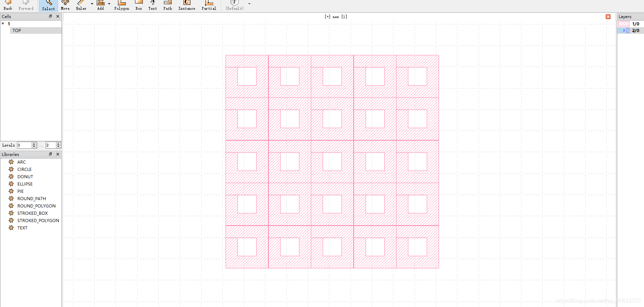Click the layer 2/0 swatch

coord(628,31)
